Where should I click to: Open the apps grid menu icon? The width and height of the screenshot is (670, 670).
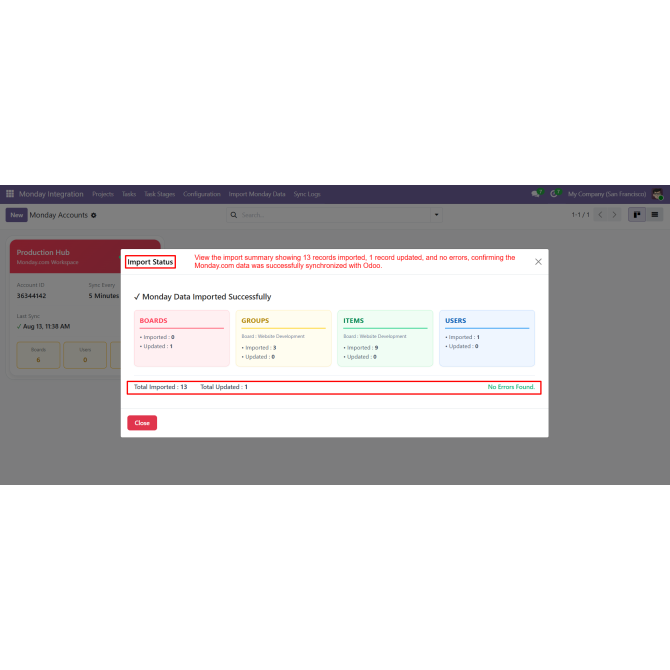click(x=10, y=194)
